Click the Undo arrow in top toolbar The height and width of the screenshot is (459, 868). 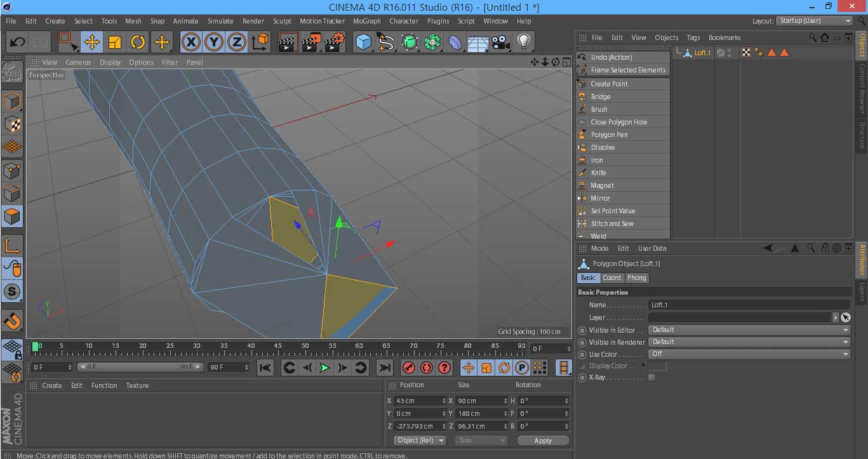point(17,43)
